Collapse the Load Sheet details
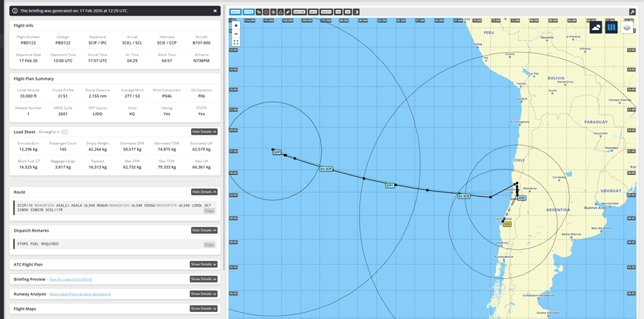 tap(204, 132)
